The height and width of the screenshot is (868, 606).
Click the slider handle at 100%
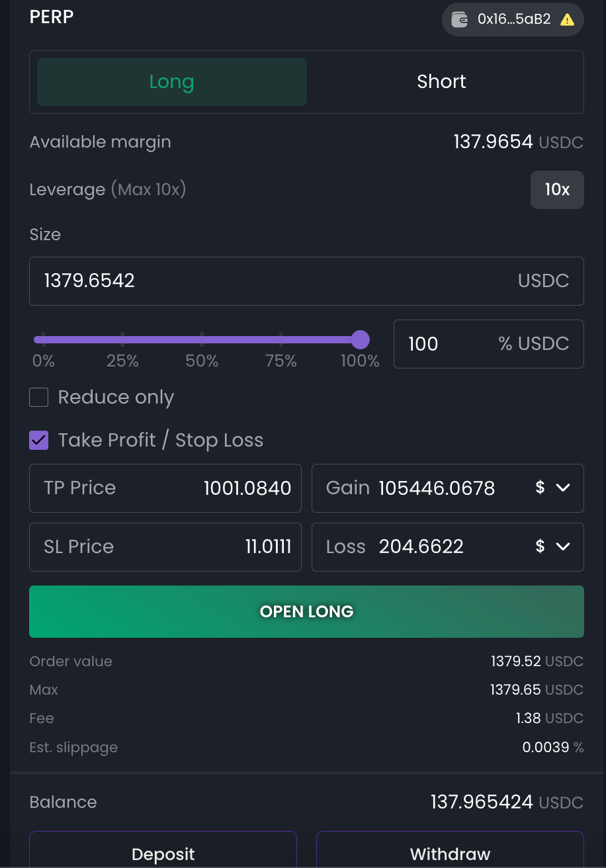pyautogui.click(x=360, y=340)
